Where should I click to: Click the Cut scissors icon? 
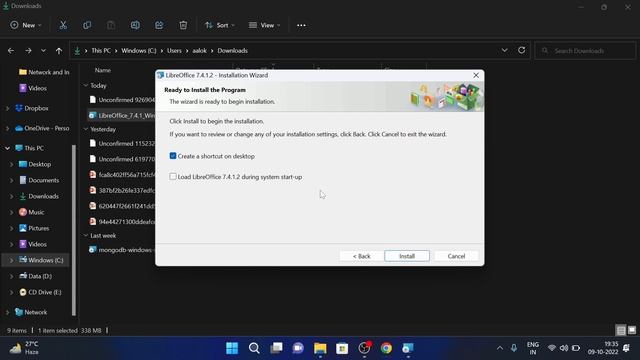click(63, 25)
